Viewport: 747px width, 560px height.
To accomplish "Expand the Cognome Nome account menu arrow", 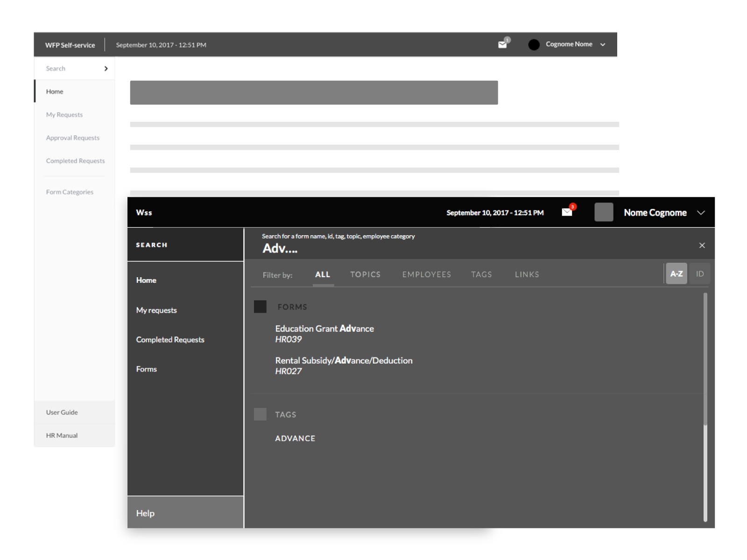I will (x=603, y=45).
